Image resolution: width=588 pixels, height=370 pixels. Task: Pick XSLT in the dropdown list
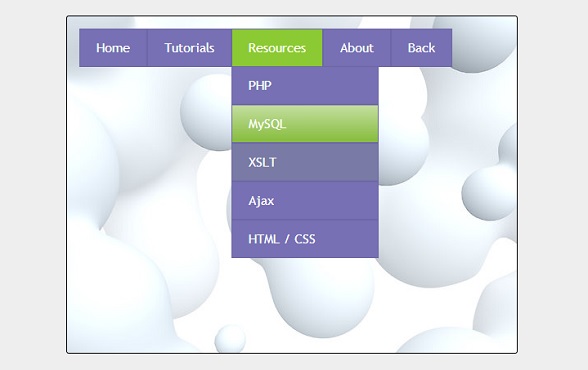305,162
